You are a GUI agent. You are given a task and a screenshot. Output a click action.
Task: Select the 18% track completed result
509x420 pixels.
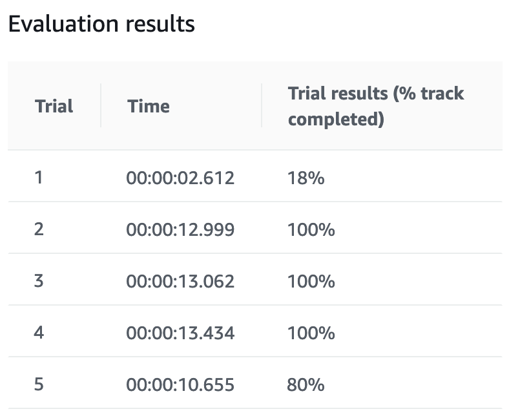[306, 178]
